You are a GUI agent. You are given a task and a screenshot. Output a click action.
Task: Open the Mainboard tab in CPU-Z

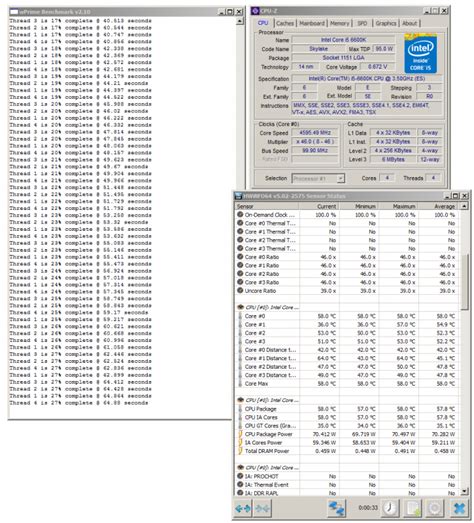coord(312,23)
